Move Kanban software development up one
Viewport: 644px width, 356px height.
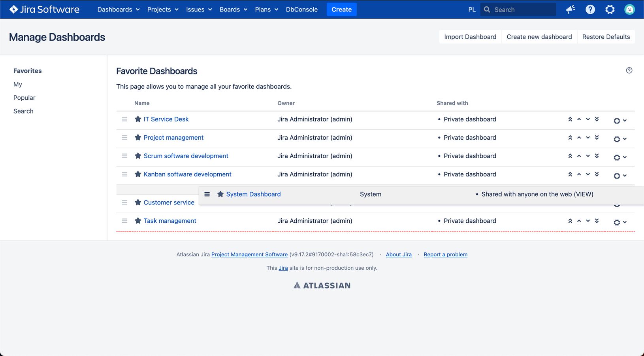point(579,174)
